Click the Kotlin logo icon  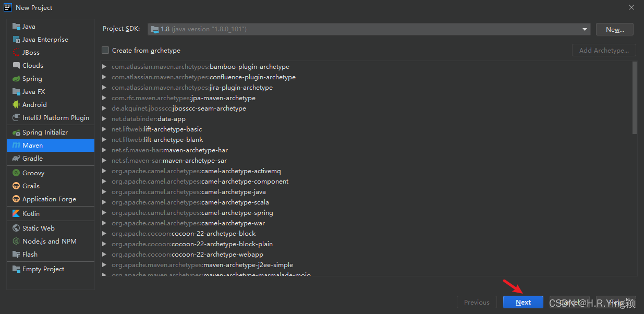pyautogui.click(x=16, y=214)
